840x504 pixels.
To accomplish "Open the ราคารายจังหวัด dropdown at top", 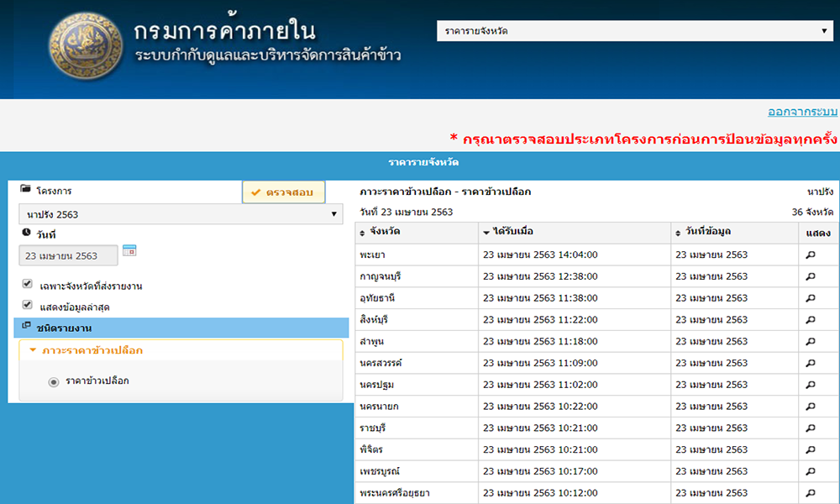I will [x=635, y=31].
